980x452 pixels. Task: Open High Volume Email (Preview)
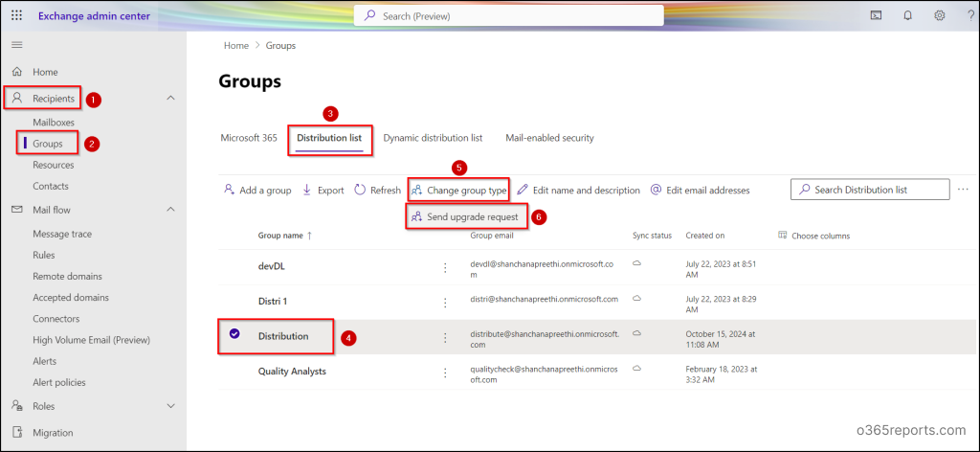[91, 340]
